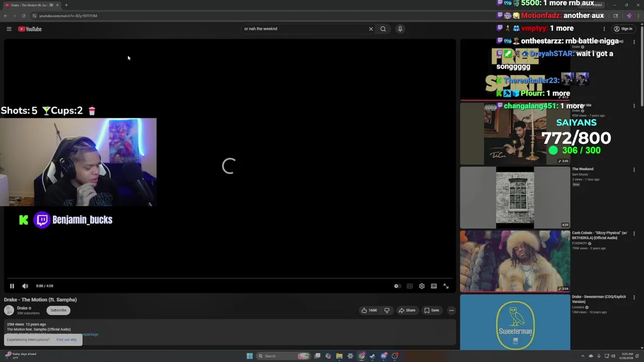Open more actions menu beside Save

click(x=451, y=310)
